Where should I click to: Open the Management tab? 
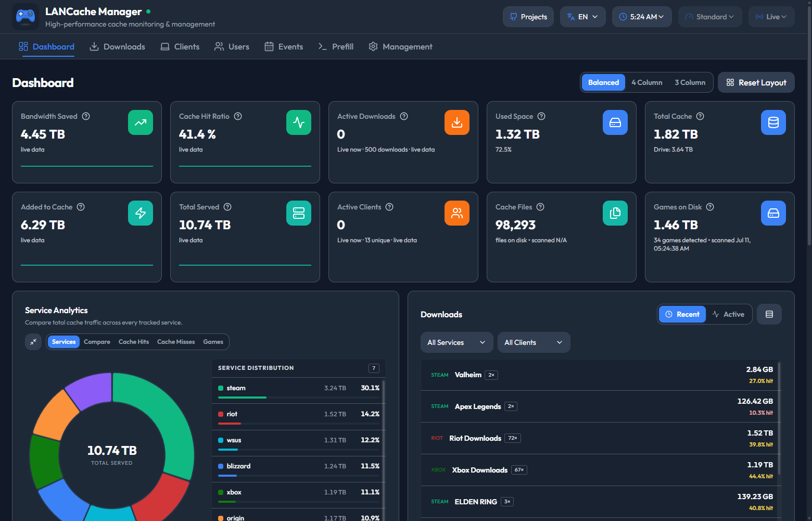[400, 47]
